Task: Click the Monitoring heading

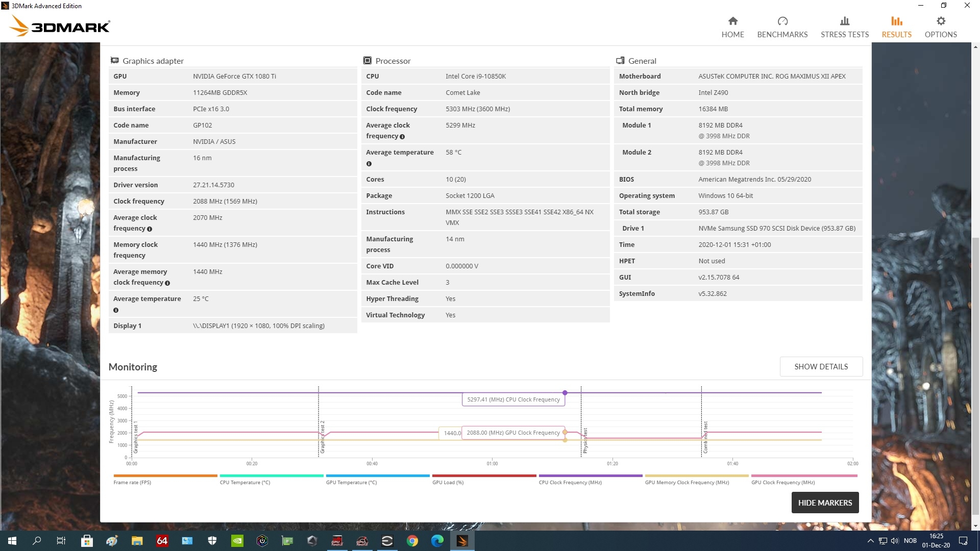Action: pos(133,367)
